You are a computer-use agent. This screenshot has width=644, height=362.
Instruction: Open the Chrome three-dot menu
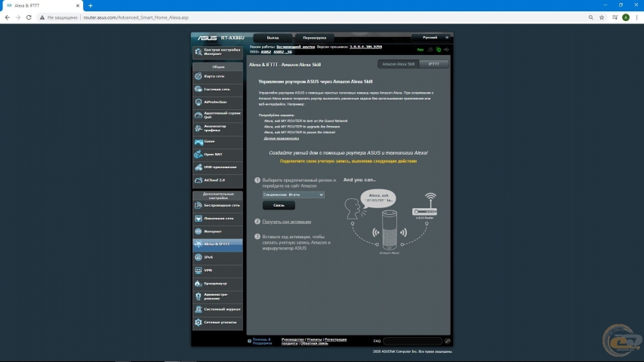coord(636,17)
